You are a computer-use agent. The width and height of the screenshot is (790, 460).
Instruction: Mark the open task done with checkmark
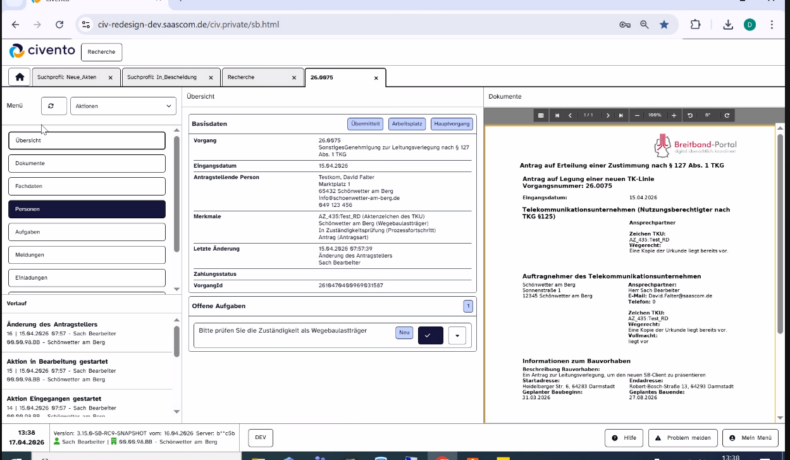pyautogui.click(x=430, y=335)
